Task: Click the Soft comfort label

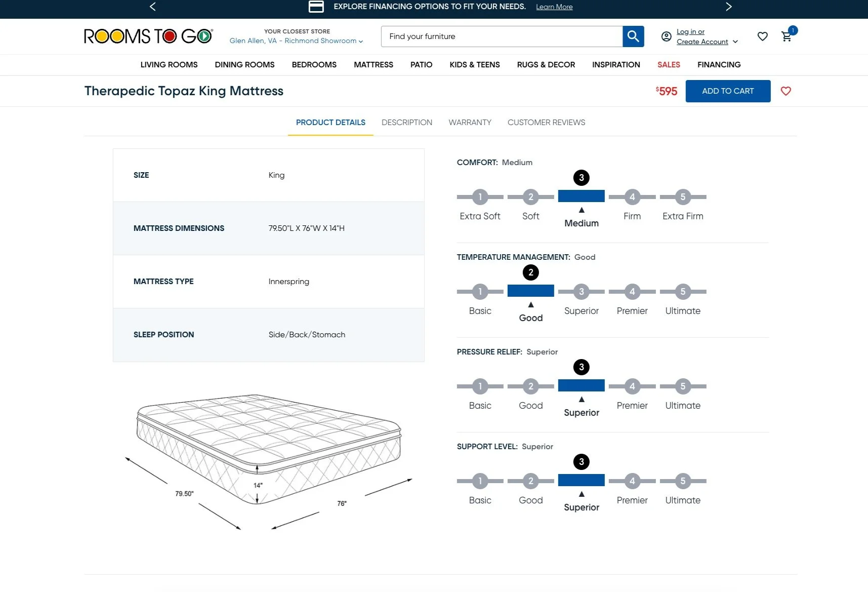Action: coord(530,216)
